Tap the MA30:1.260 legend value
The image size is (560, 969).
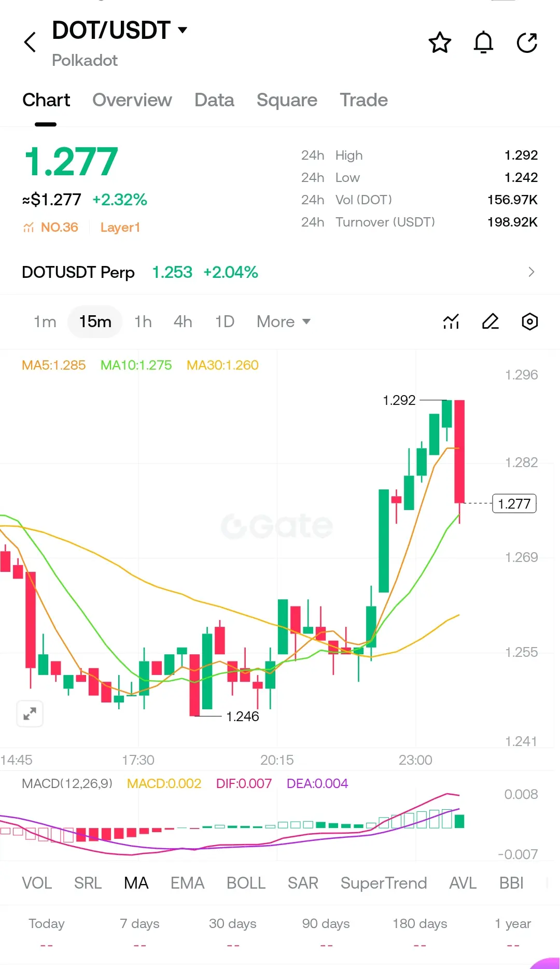click(222, 365)
